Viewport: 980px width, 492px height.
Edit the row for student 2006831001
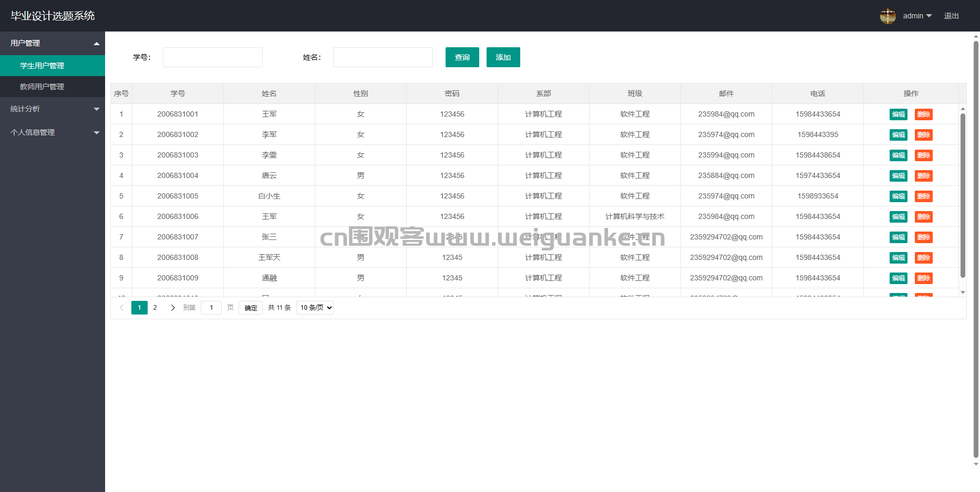pos(899,114)
